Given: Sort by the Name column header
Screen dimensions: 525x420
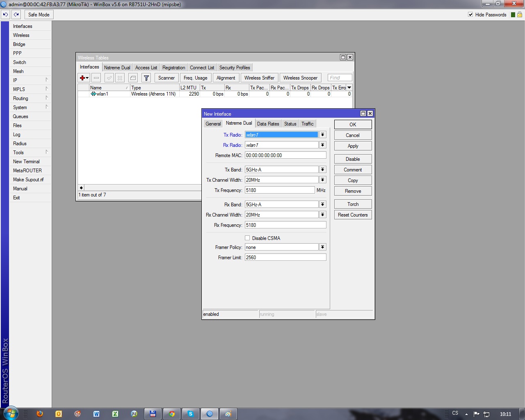Looking at the screenshot, I should click(110, 87).
